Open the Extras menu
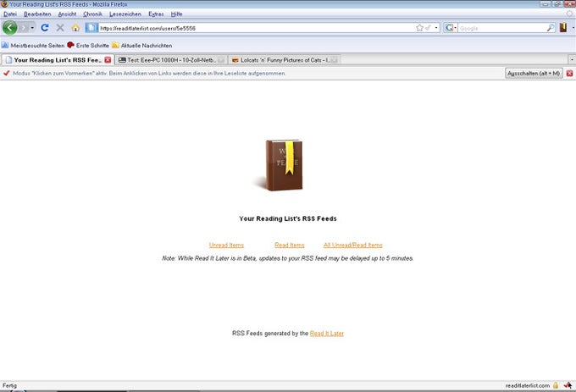This screenshot has height=392, width=576. (x=156, y=14)
